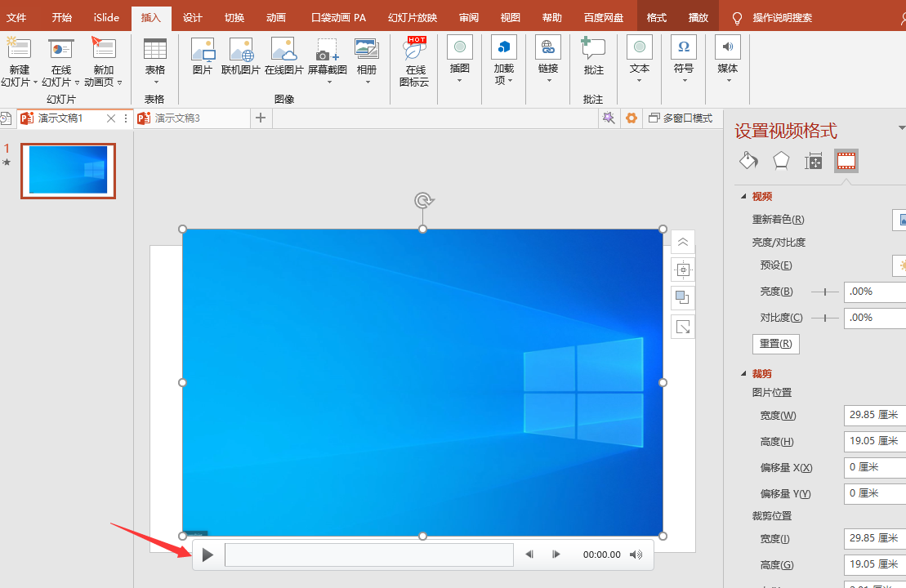The width and height of the screenshot is (906, 588).
Task: Collapse the 视频 section in format pane
Action: (744, 196)
